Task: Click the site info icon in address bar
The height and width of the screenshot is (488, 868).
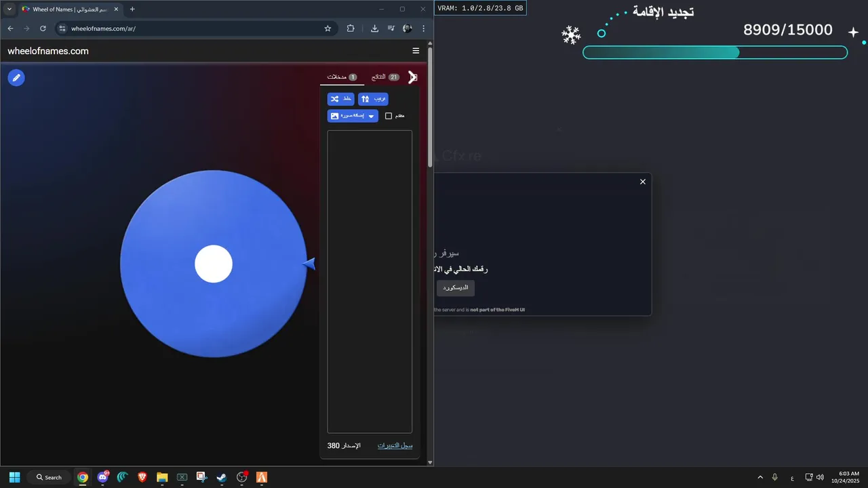Action: [x=62, y=28]
